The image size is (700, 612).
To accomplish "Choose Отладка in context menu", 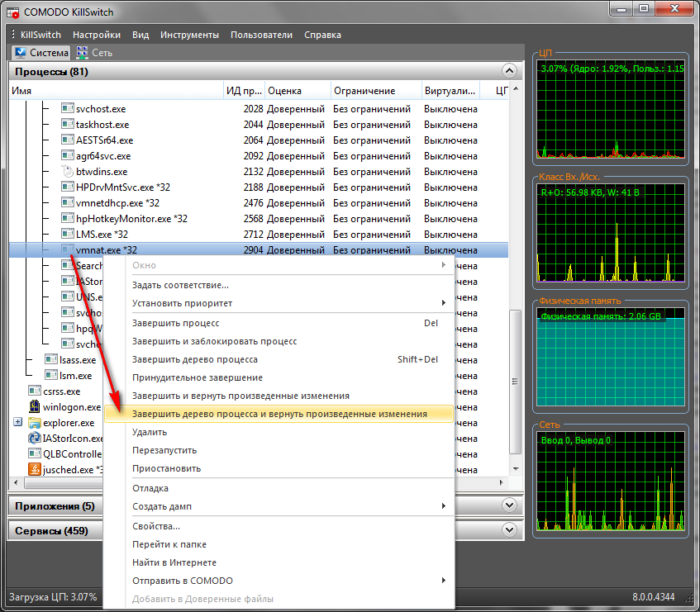I will point(279,488).
